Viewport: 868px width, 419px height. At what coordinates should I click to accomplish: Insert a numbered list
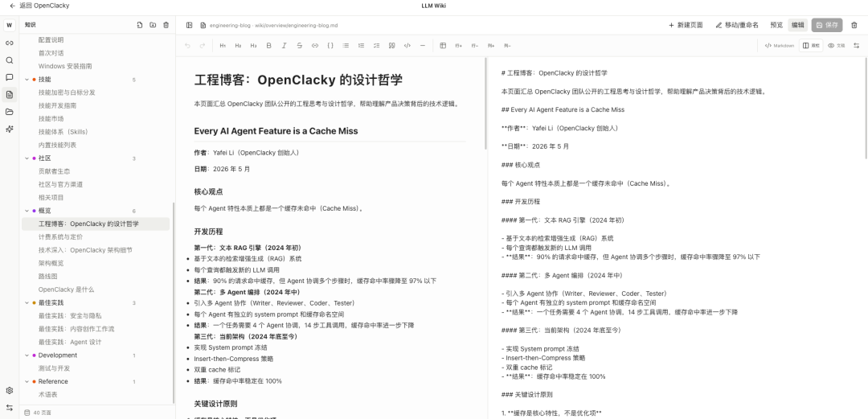pyautogui.click(x=361, y=46)
